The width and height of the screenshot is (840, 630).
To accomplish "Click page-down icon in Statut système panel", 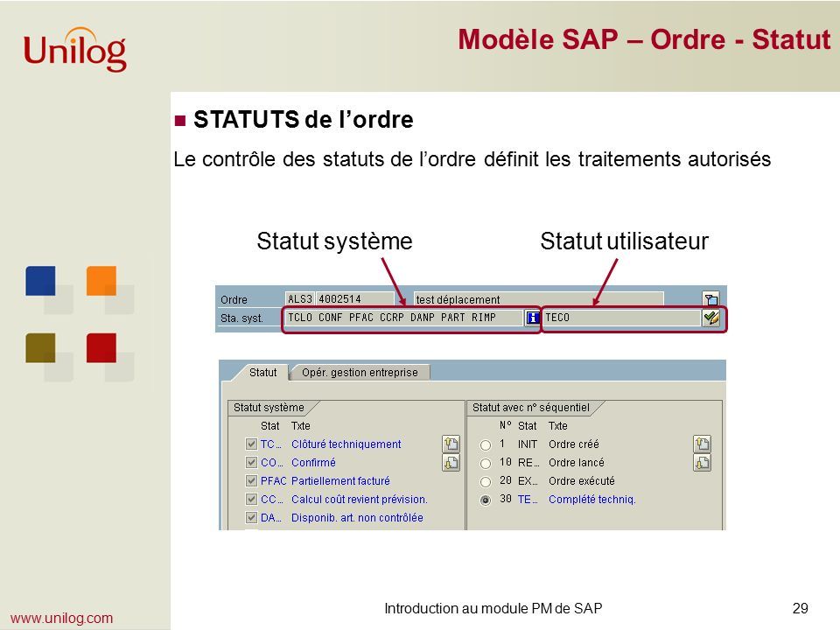I will [x=451, y=462].
